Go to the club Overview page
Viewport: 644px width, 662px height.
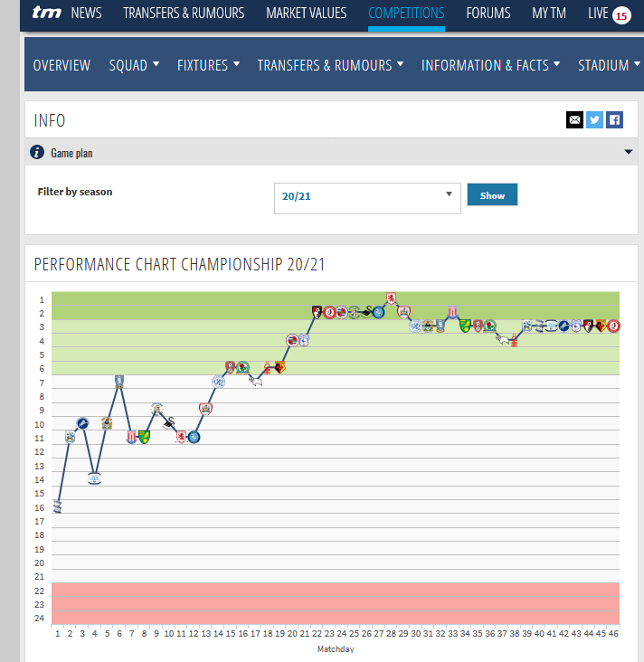tap(62, 65)
